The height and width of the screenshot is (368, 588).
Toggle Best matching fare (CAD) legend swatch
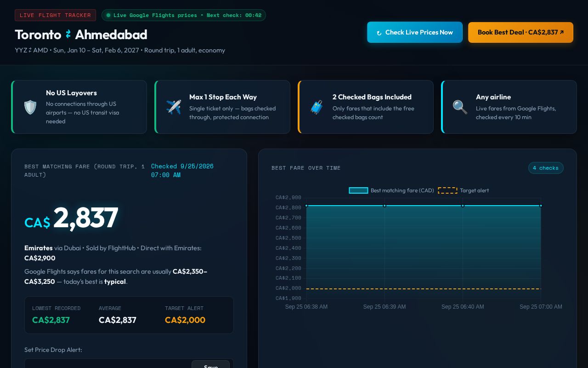(x=358, y=190)
